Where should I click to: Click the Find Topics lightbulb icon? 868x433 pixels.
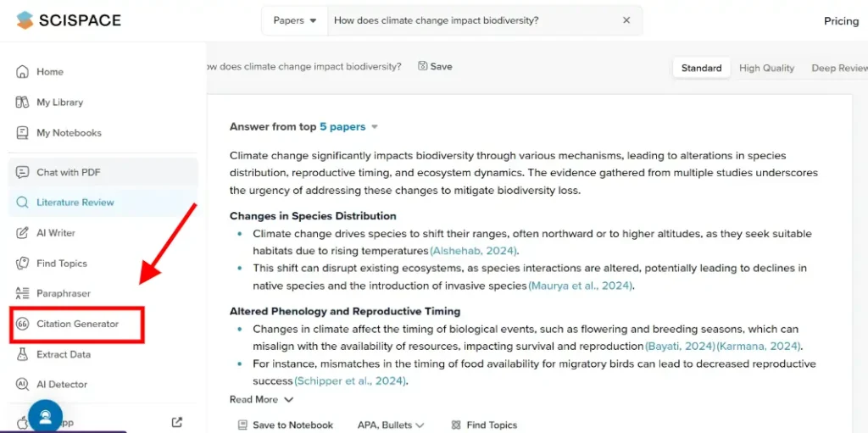(23, 264)
